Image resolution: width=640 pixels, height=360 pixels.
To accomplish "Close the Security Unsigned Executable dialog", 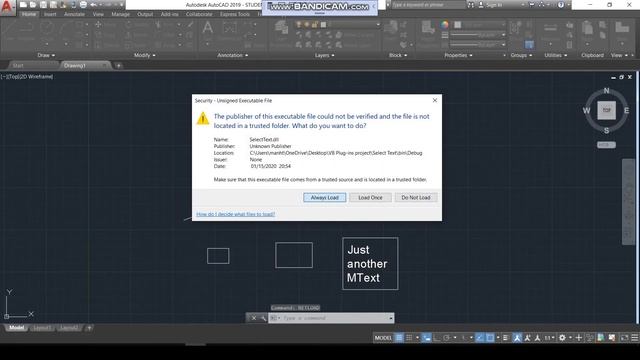I will point(435,100).
